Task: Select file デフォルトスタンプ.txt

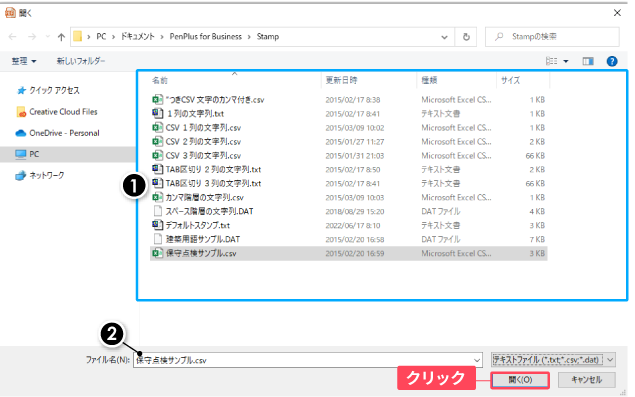Action: coord(198,225)
